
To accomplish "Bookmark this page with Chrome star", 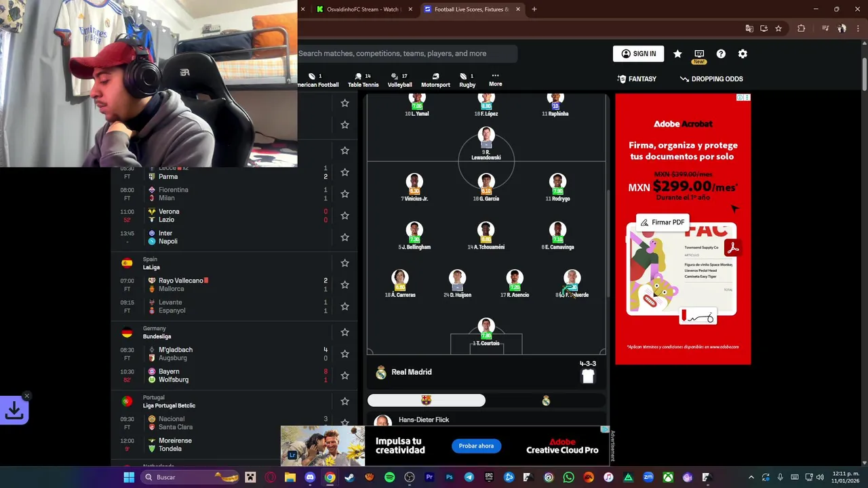I will 778,28.
